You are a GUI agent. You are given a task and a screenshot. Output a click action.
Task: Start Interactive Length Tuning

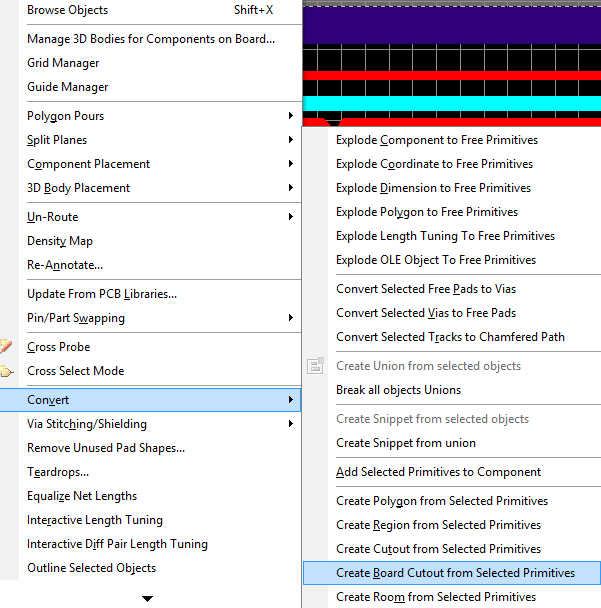point(150,520)
